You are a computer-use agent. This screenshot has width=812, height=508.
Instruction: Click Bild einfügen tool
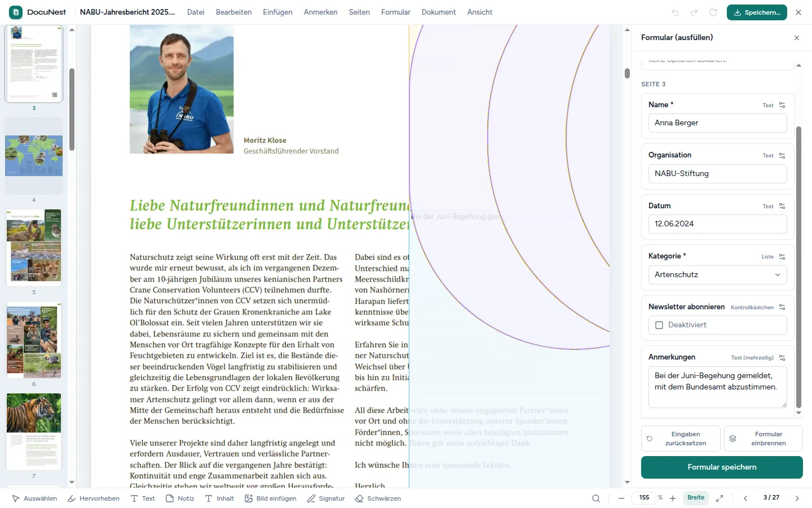pos(270,498)
